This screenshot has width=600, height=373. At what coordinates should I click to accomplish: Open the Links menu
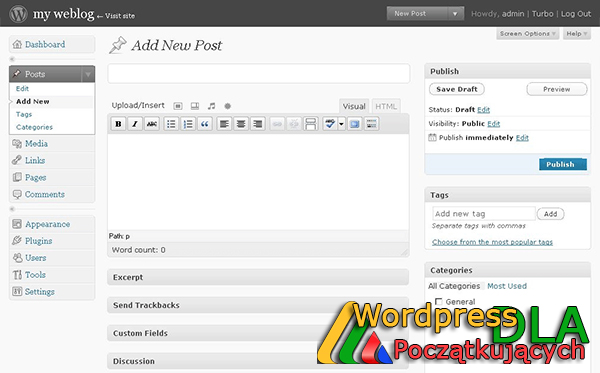(x=52, y=161)
